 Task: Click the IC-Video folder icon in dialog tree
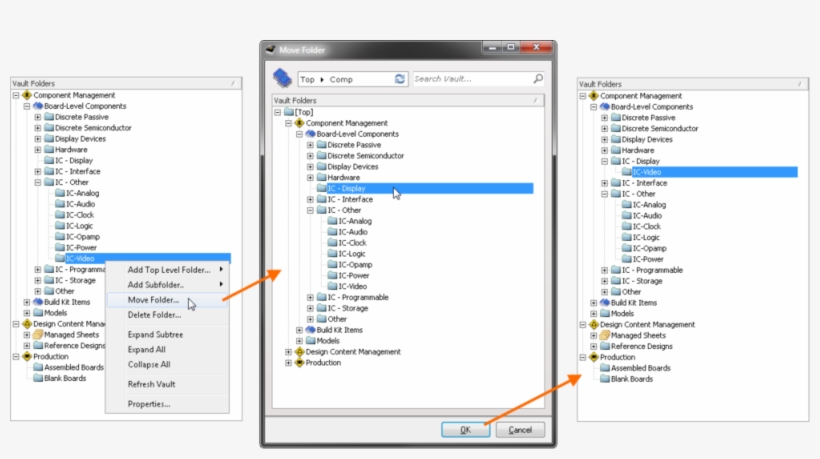tap(332, 286)
